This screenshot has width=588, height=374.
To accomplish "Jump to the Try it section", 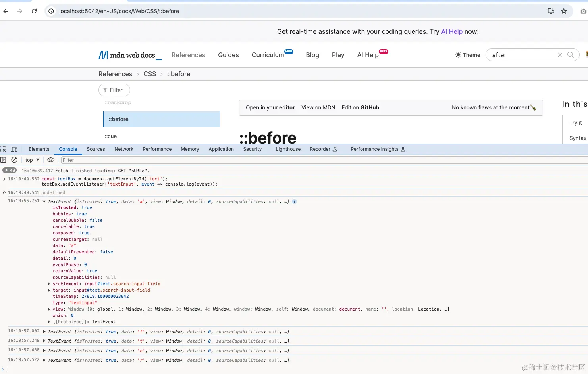I will pyautogui.click(x=576, y=123).
